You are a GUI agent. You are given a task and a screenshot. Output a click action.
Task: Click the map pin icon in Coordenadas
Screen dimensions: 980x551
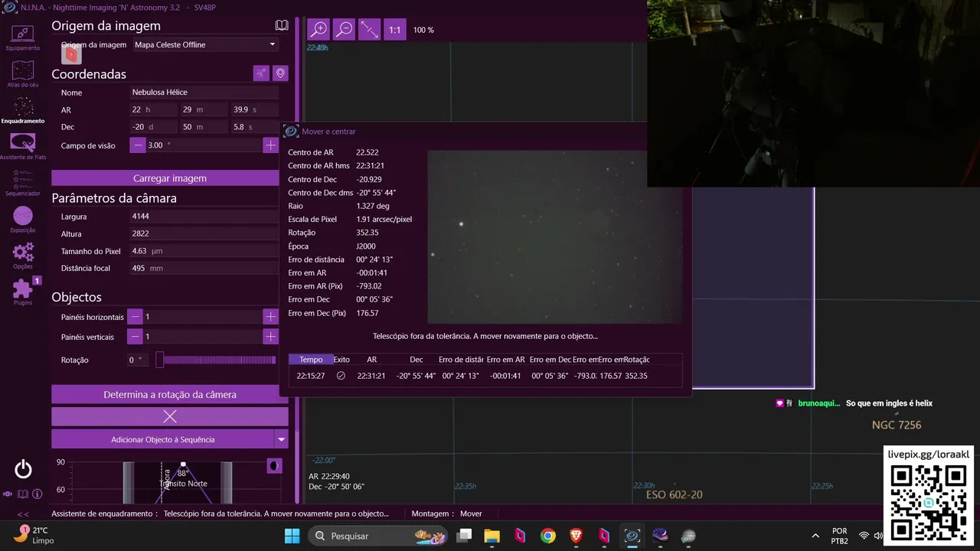[281, 73]
